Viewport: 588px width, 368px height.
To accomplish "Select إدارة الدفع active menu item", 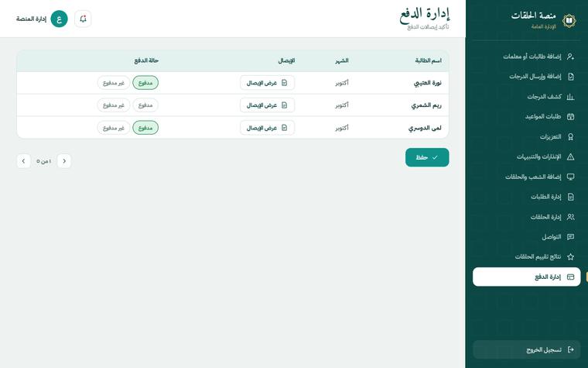I will pyautogui.click(x=527, y=277).
